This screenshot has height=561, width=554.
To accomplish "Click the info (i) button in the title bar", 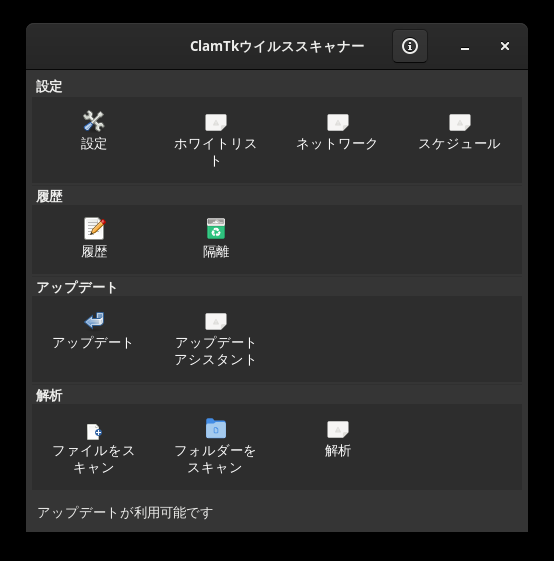I will coord(410,46).
